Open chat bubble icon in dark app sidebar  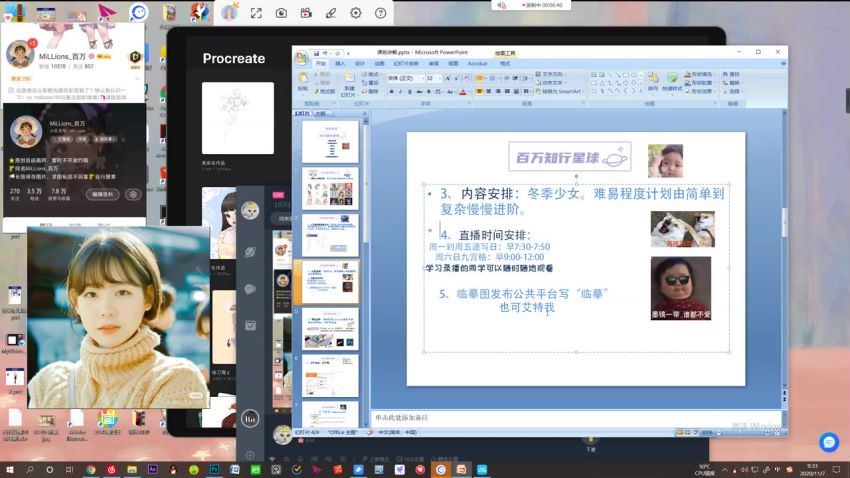pos(250,289)
